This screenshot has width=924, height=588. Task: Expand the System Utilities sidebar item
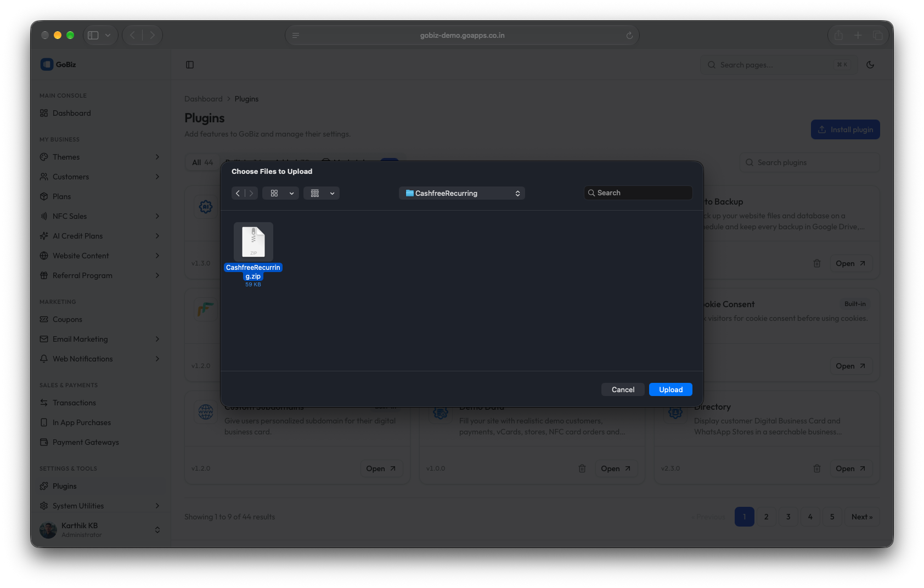(x=101, y=506)
